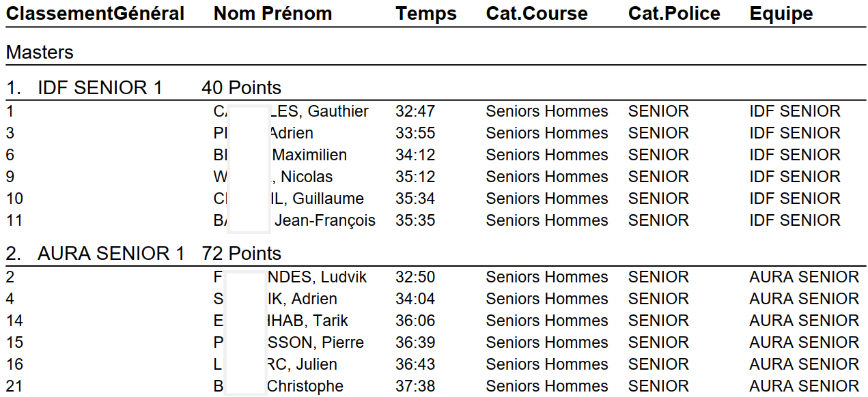Click the 72 Points team score

[241, 254]
